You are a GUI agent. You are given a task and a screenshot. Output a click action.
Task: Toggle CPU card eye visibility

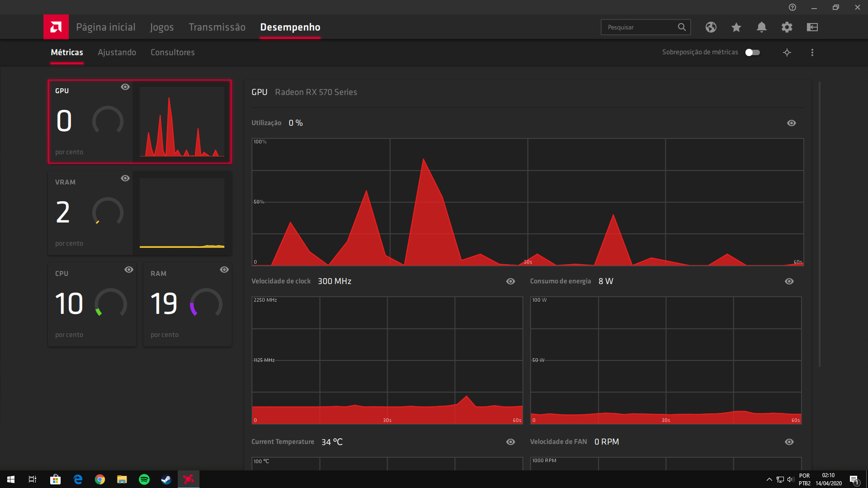(x=129, y=270)
